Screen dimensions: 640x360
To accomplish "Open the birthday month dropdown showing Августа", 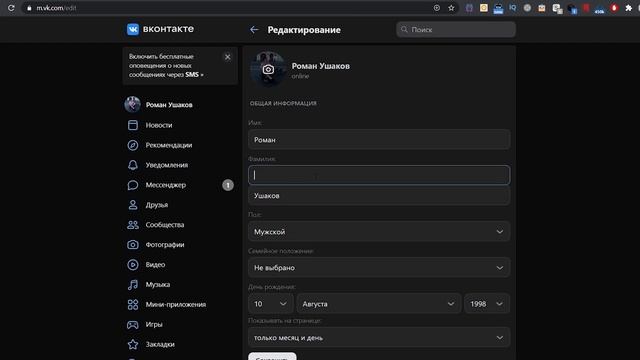I will [379, 304].
